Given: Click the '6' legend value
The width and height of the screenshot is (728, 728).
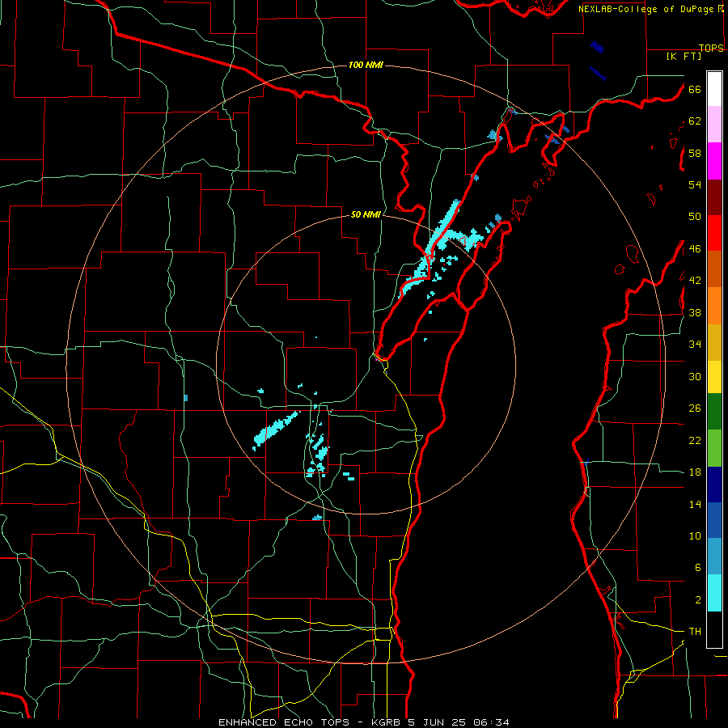Looking at the screenshot, I should coord(697,568).
